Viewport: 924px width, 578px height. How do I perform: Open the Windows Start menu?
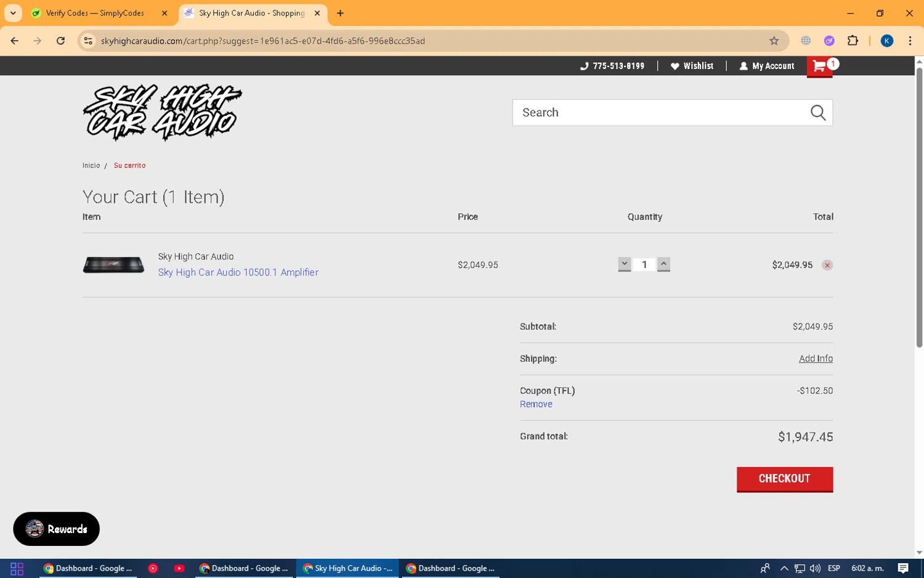point(17,568)
